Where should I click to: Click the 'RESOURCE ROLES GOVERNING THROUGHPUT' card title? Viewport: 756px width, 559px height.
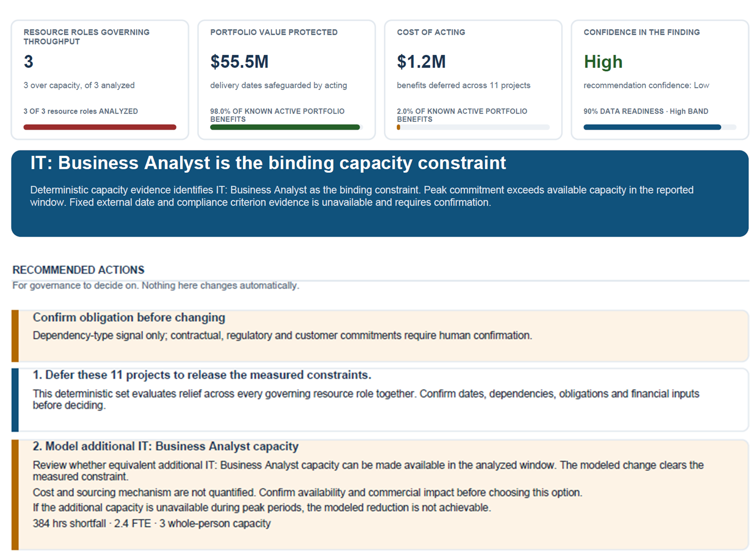pyautogui.click(x=87, y=37)
